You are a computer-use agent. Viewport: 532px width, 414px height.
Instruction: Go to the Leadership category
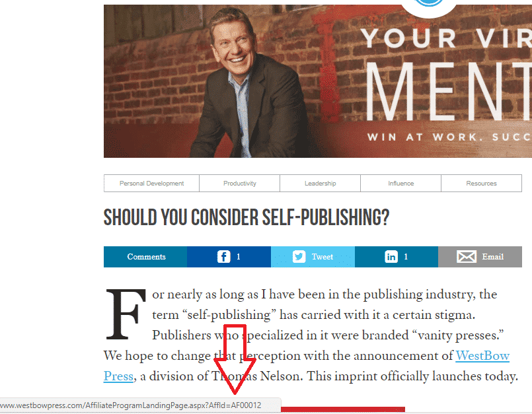pyautogui.click(x=321, y=184)
